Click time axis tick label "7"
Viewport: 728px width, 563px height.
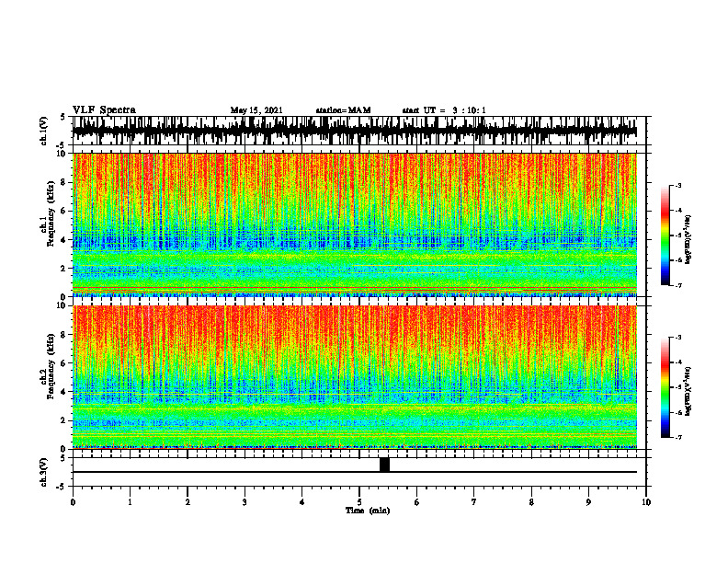[474, 502]
